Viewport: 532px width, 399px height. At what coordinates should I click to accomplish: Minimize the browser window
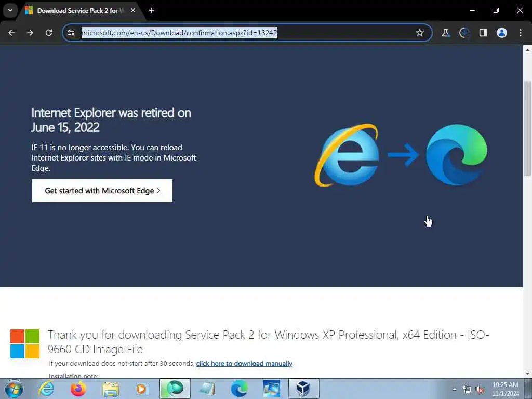[472, 10]
